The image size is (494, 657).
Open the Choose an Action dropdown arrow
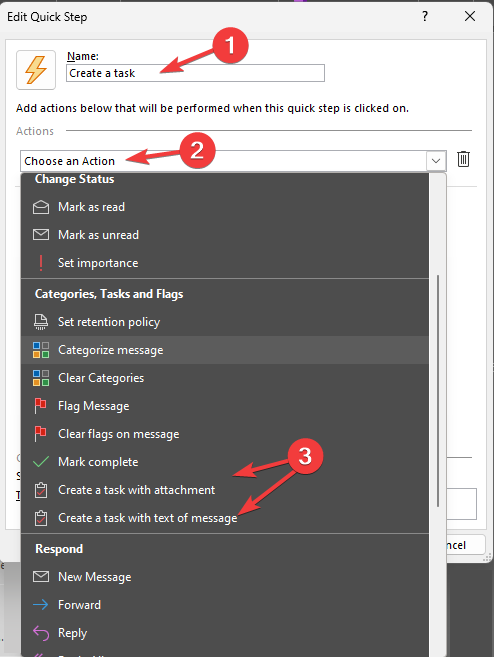pyautogui.click(x=436, y=161)
